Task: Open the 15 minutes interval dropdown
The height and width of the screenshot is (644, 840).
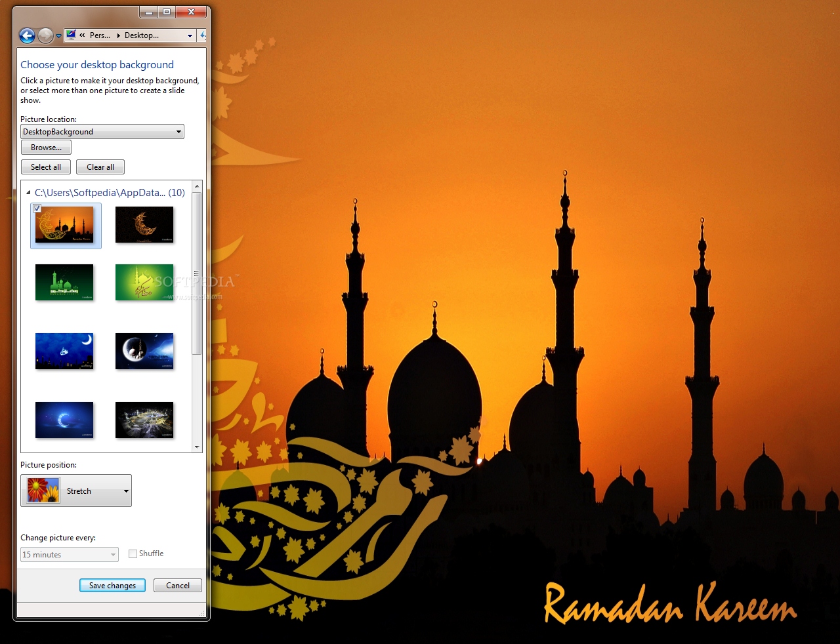Action: coord(70,555)
